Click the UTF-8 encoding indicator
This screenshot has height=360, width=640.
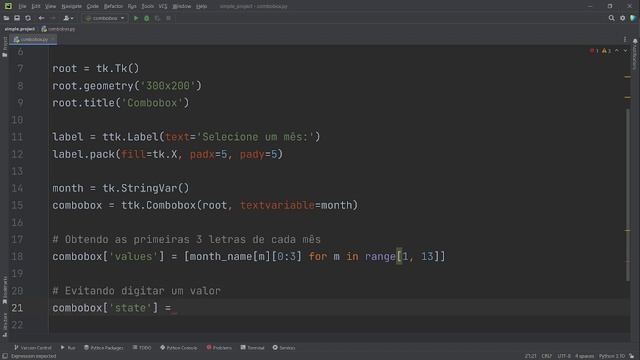(x=564, y=356)
